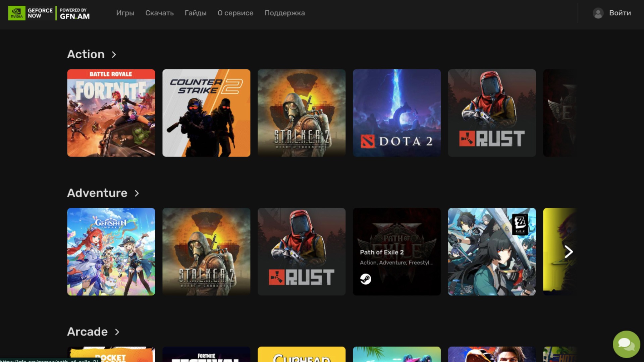644x362 pixels.
Task: Open the live chat bubble
Action: pyautogui.click(x=626, y=344)
